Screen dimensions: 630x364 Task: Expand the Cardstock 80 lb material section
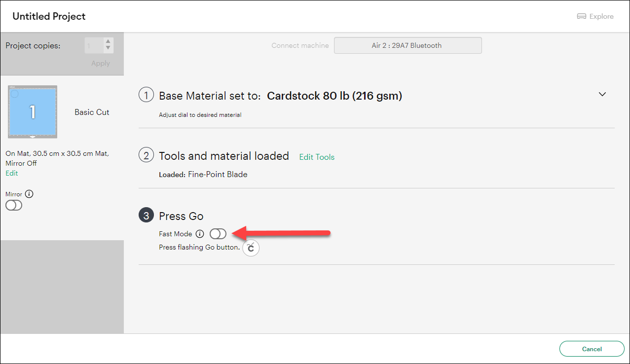pyautogui.click(x=334, y=95)
